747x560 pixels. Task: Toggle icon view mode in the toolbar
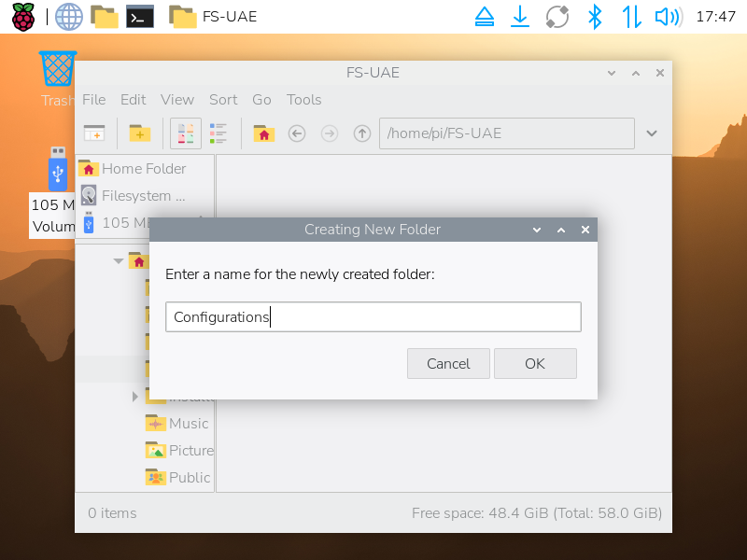click(185, 133)
